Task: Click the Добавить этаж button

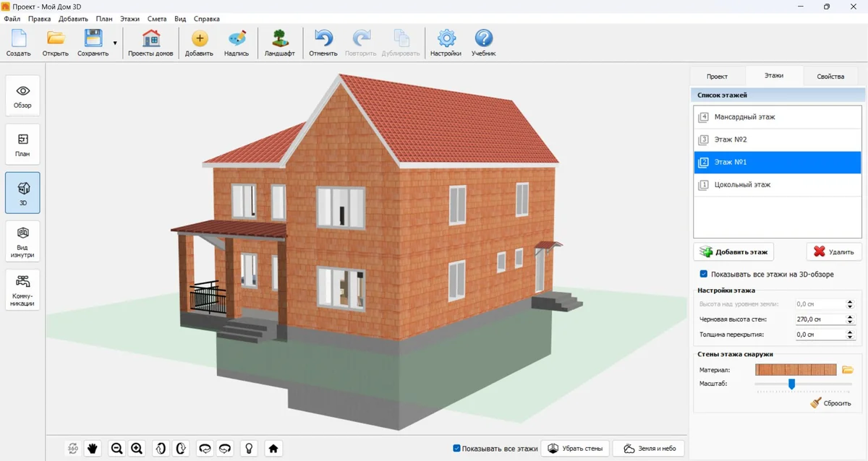Action: [x=733, y=251]
